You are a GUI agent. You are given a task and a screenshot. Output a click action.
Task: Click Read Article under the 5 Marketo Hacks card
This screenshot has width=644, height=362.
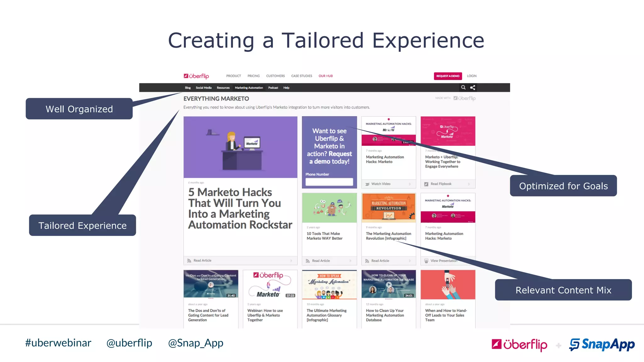(x=203, y=261)
